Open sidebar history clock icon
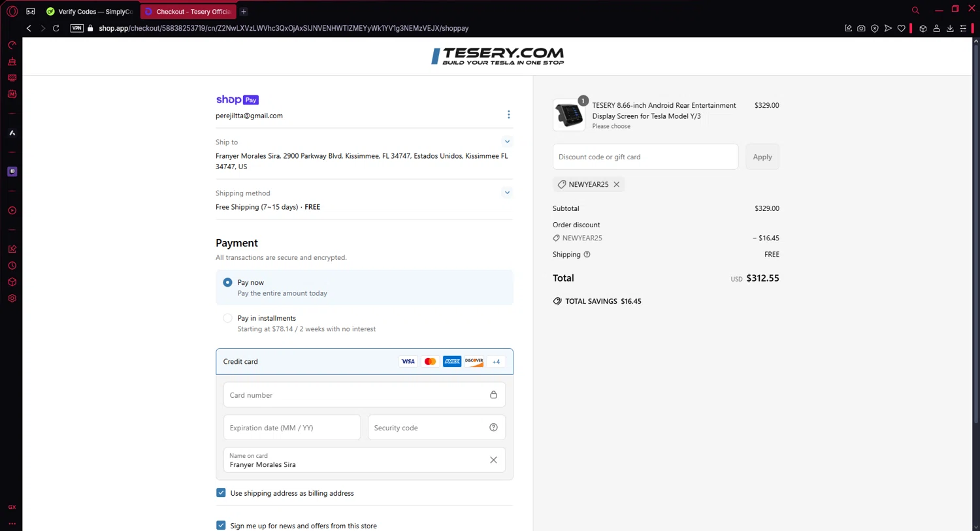Image resolution: width=980 pixels, height=531 pixels. tap(12, 266)
